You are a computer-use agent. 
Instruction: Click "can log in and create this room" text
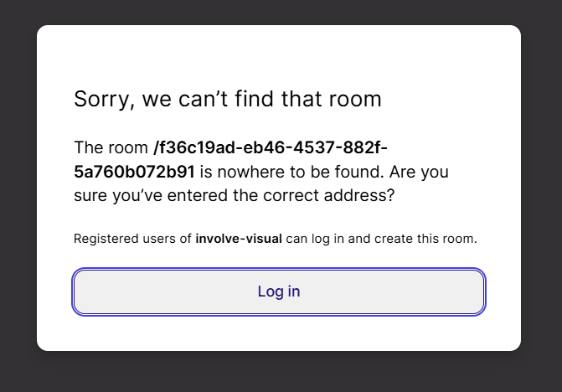click(381, 239)
